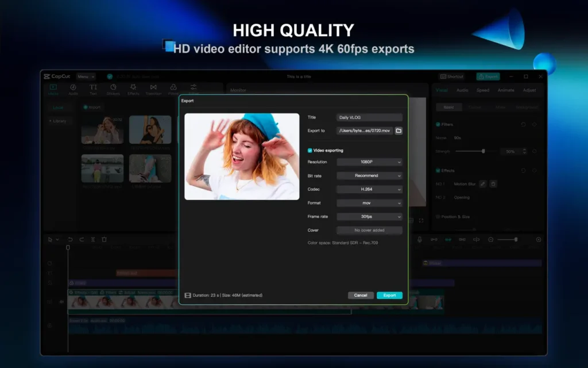Click the keyframe diamond beside Strength
Screen dimensions: 588x368
pyautogui.click(x=535, y=151)
